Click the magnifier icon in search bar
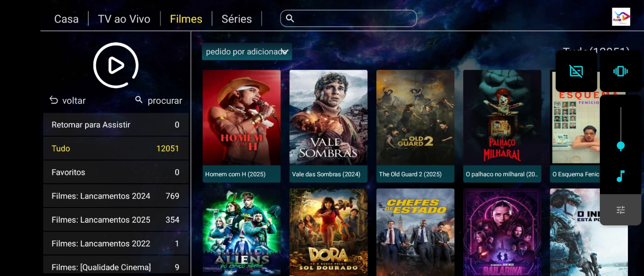Viewport: 644px width, 276px height. (290, 18)
